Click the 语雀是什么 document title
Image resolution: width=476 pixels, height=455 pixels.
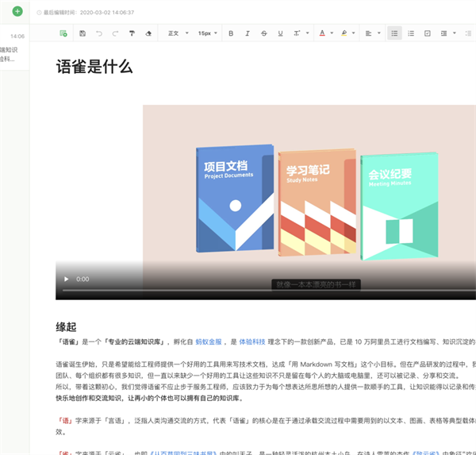click(94, 67)
